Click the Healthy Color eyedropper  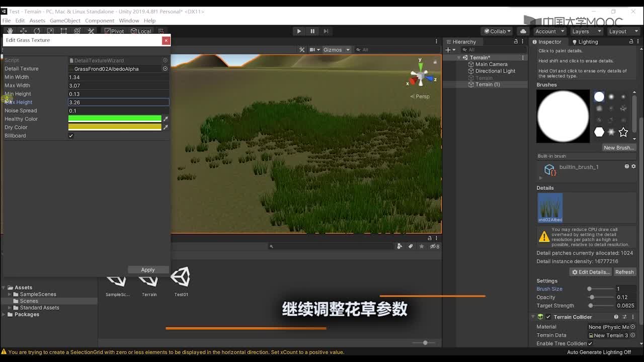tap(166, 119)
